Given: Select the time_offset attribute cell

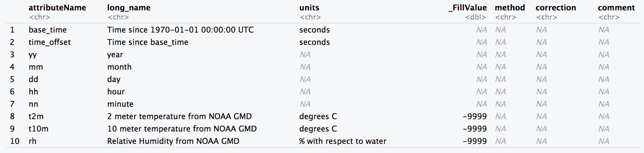Looking at the screenshot, I should tap(49, 42).
